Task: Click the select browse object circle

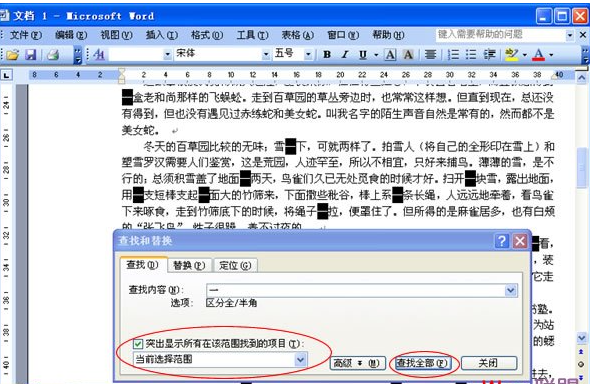Action: (x=581, y=364)
